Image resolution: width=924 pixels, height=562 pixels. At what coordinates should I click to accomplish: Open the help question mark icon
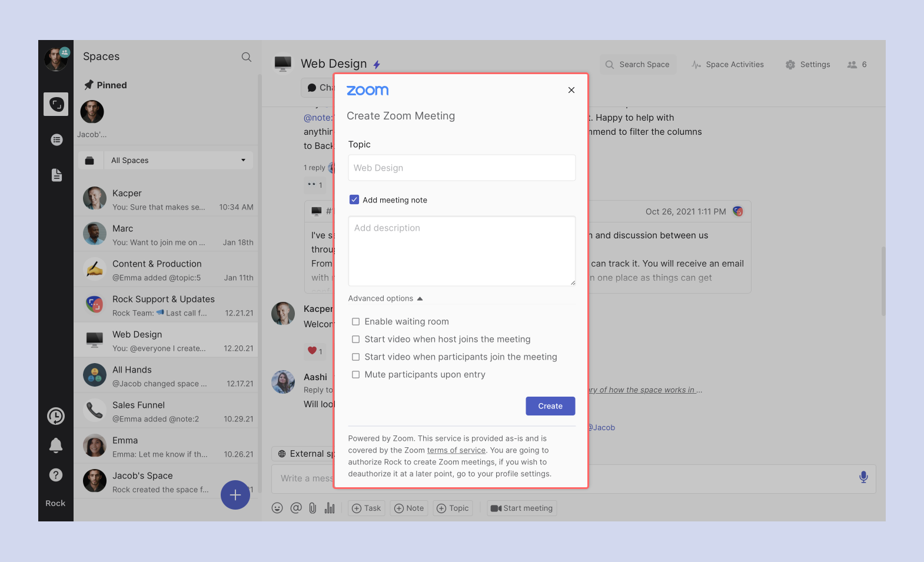[56, 475]
